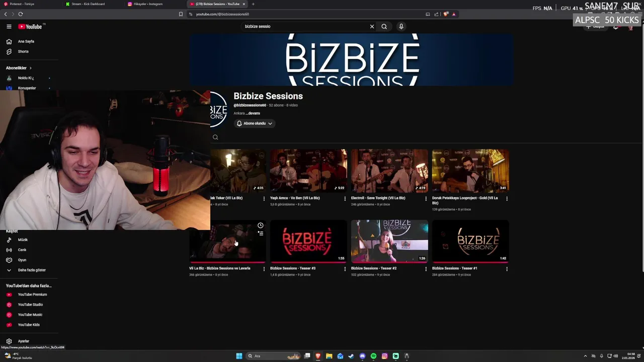Open File Explorer from the taskbar

pos(329,356)
